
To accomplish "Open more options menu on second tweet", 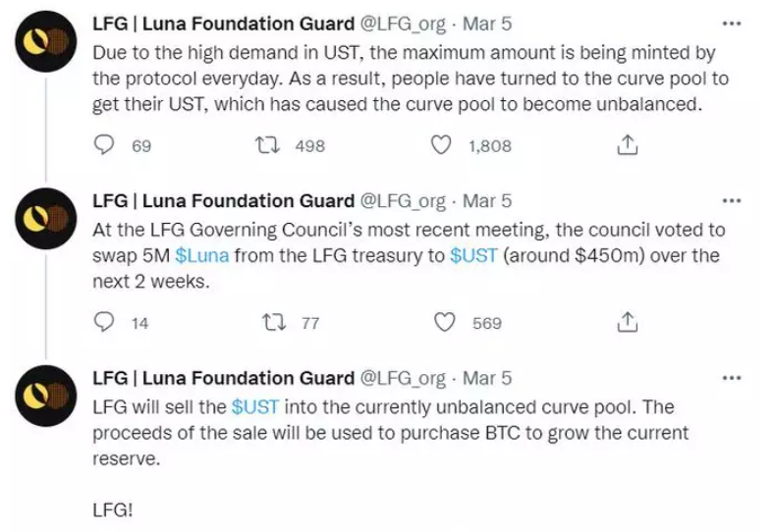I will pos(732,201).
